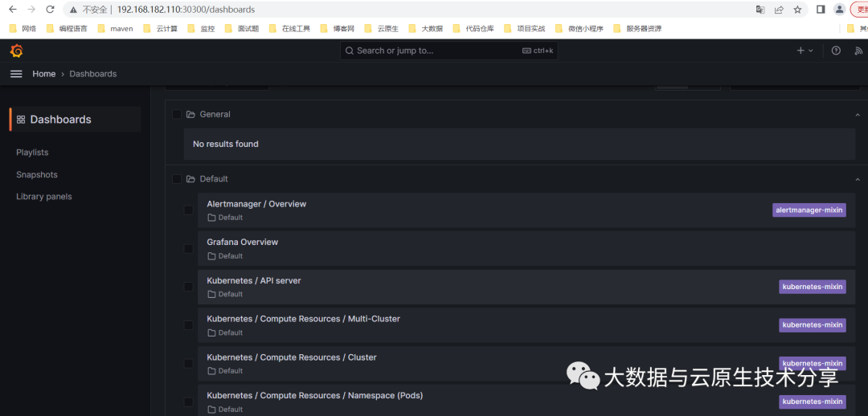Click the browser forward arrow
868x416 pixels.
(31, 10)
